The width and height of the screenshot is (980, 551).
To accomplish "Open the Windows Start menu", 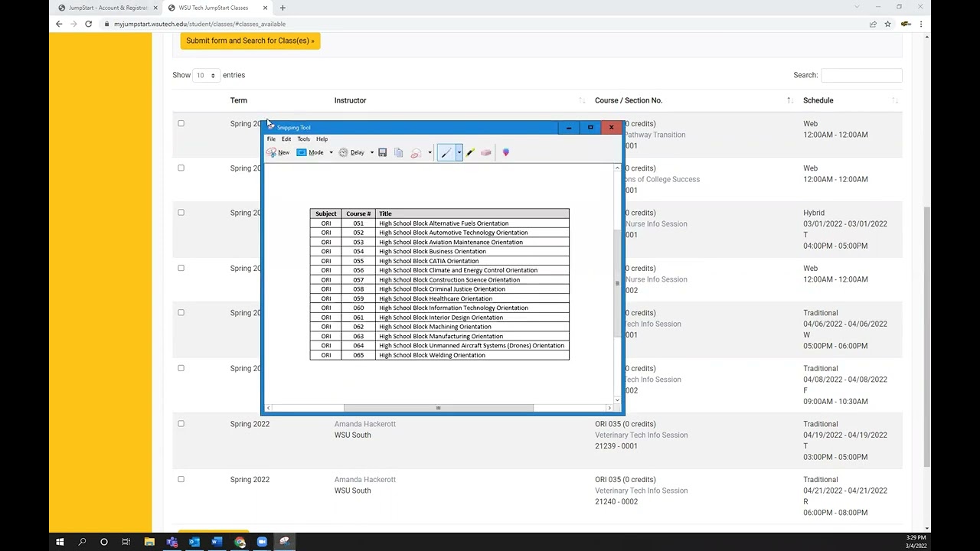I will 60,542.
